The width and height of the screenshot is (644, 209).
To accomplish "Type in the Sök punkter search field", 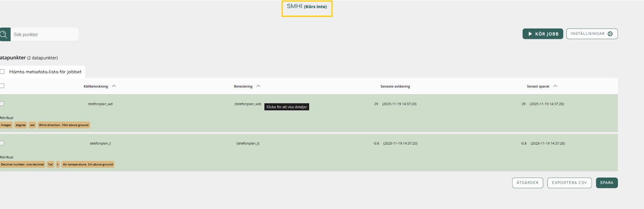I will [44, 34].
